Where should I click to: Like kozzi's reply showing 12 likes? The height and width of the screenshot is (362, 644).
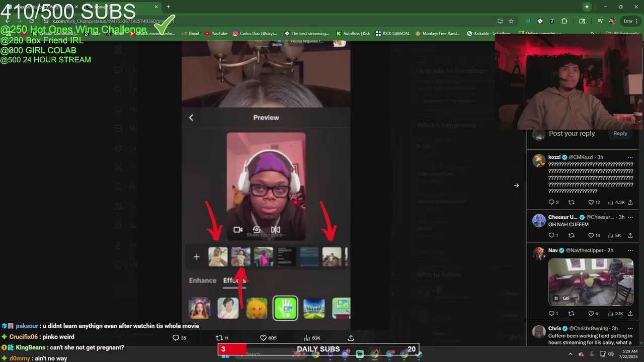coord(594,202)
